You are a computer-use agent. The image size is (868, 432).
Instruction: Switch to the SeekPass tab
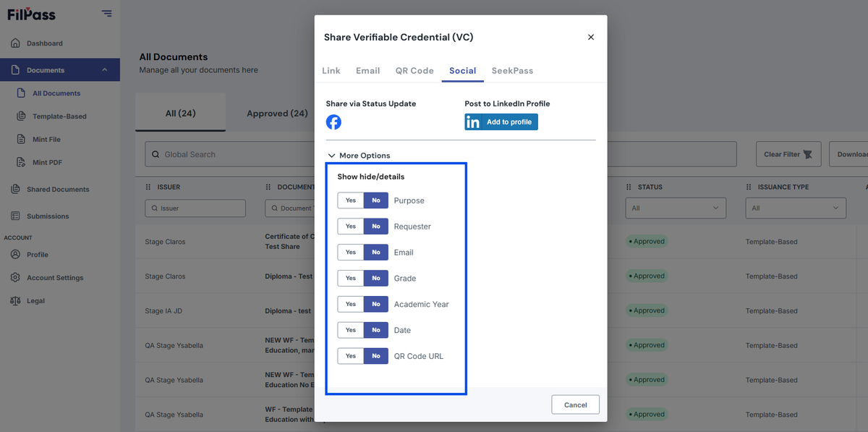coord(512,71)
